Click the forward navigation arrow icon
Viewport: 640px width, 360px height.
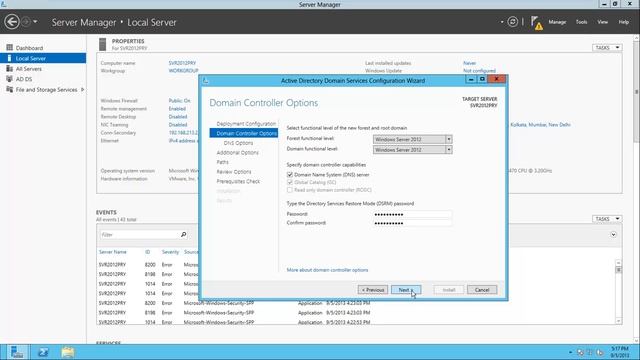[26, 22]
